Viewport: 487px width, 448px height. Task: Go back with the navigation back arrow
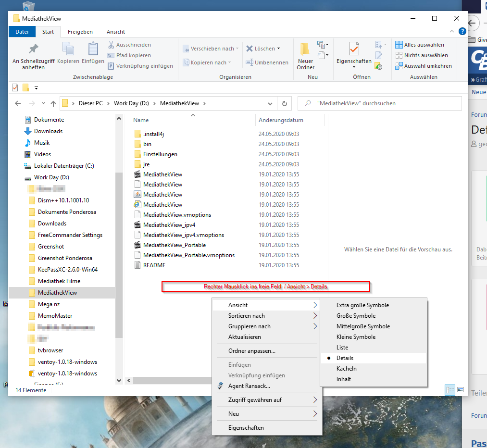[x=18, y=103]
